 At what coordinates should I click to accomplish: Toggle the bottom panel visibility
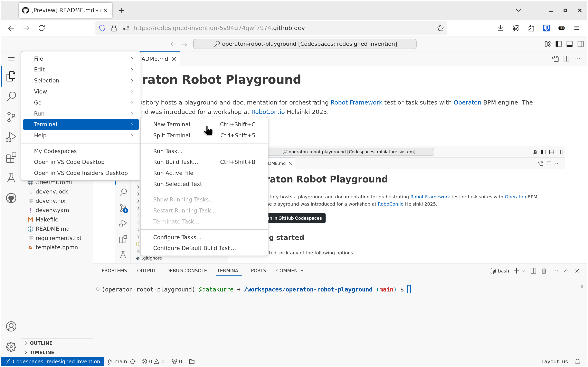[570, 44]
